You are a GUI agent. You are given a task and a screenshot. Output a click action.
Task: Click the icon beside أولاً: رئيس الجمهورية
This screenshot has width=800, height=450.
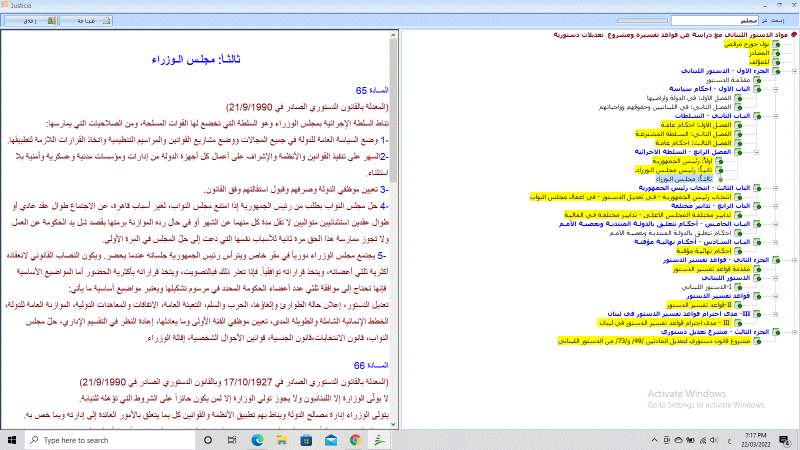[719, 161]
